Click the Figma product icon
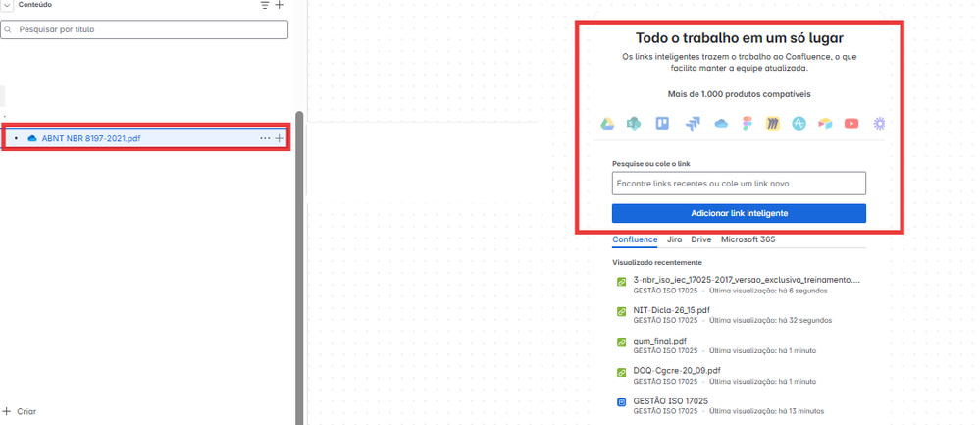Screen dimensions: 980x425 (x=748, y=124)
